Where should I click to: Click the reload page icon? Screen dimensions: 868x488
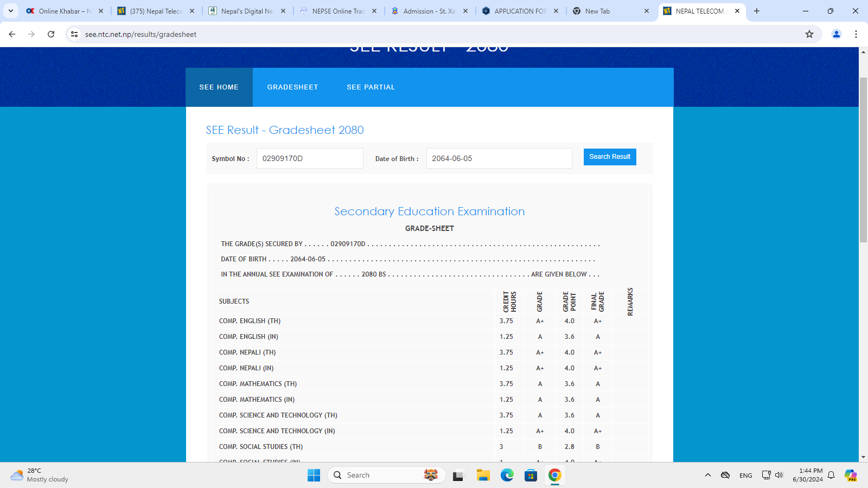pyautogui.click(x=51, y=34)
